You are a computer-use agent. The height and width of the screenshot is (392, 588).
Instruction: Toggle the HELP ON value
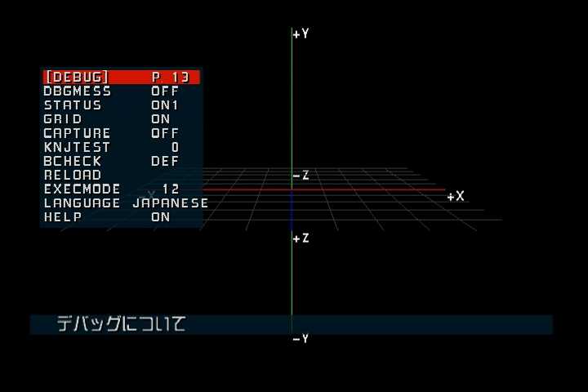(x=161, y=217)
